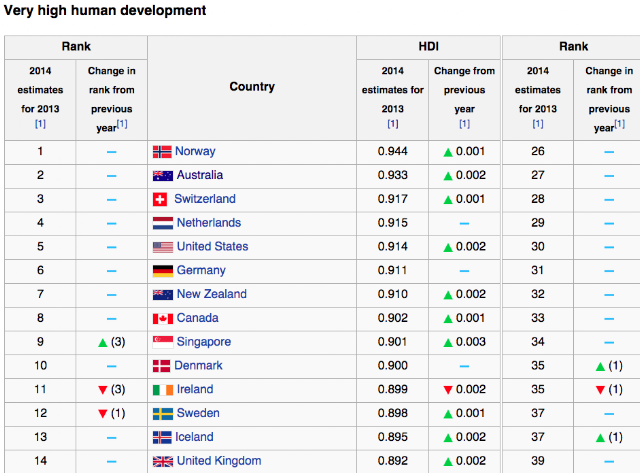The width and height of the screenshot is (640, 473).
Task: Open citation [1] under left '2014 estimates for 2013' rank header
Action: pos(40,124)
